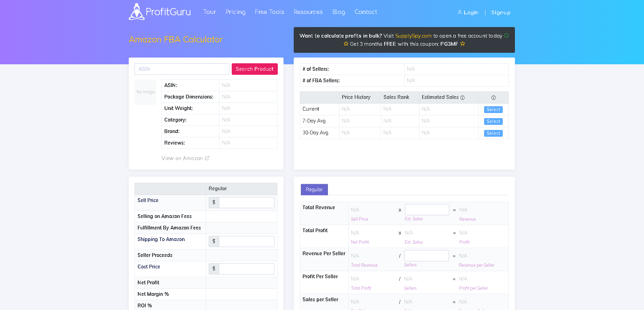Click the external link icon beside View on Amazon
The image size is (644, 310).
coord(207,158)
